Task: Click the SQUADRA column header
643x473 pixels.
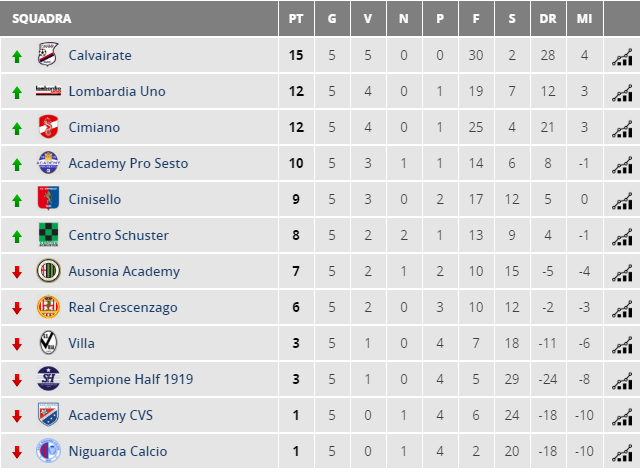Action: point(42,18)
